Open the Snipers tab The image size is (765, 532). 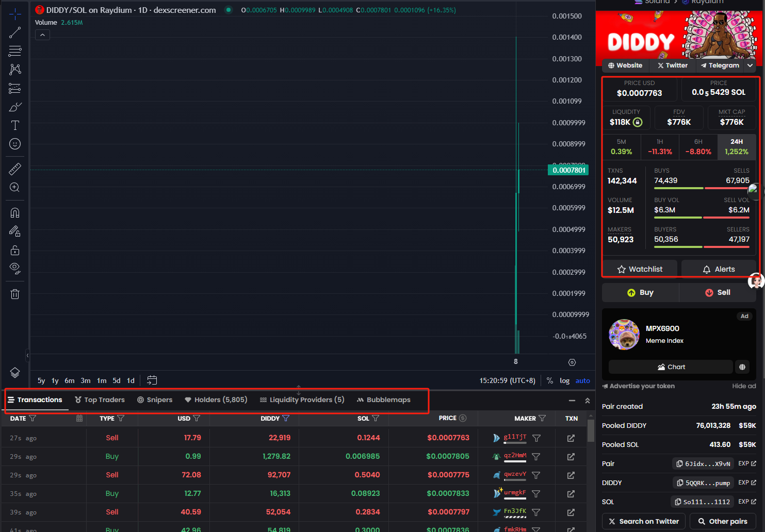(155, 400)
